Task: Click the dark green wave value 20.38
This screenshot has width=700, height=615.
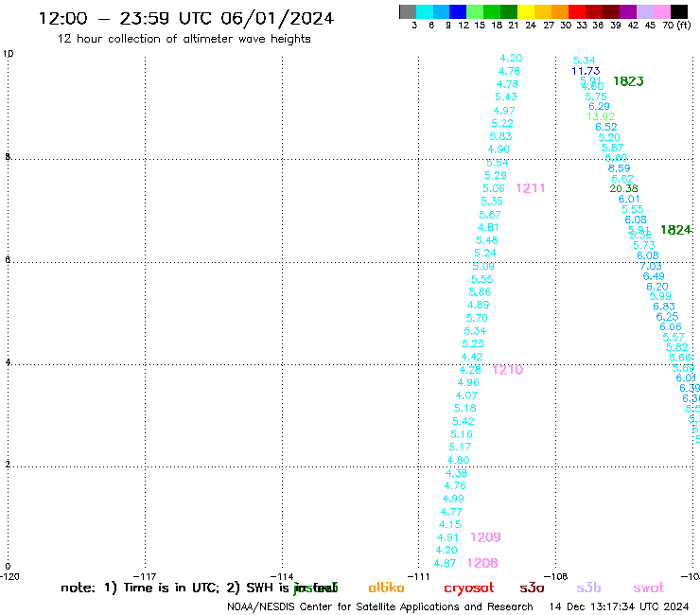Action: coord(623,188)
